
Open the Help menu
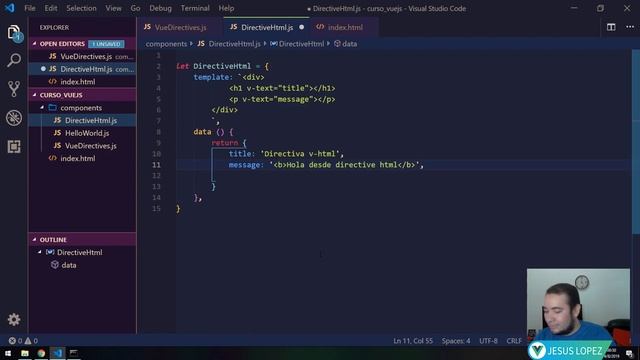point(226,8)
